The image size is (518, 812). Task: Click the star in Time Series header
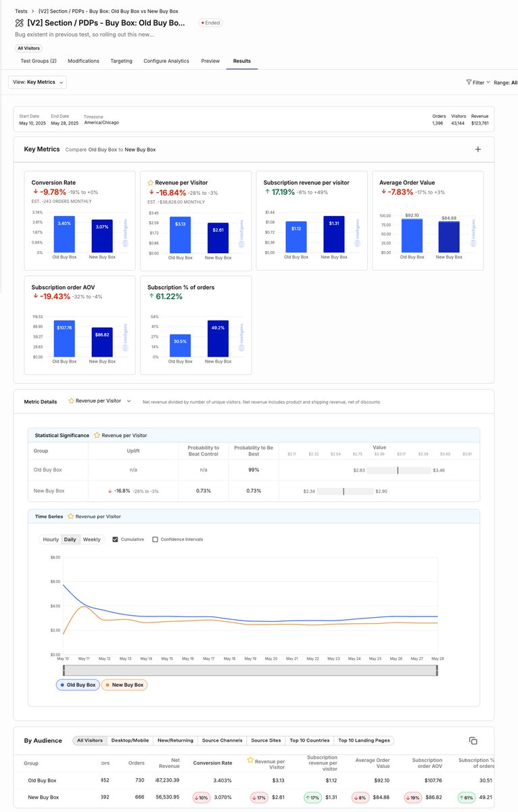click(70, 516)
